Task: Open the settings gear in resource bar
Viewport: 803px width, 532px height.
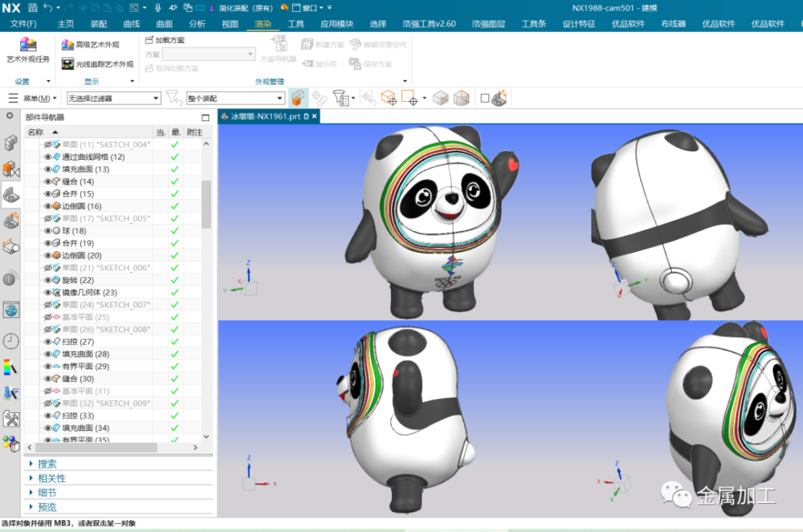Action: (x=10, y=116)
